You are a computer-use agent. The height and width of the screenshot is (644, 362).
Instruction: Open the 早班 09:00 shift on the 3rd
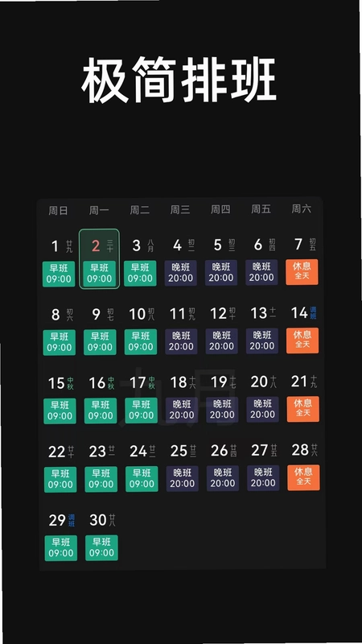click(x=140, y=273)
